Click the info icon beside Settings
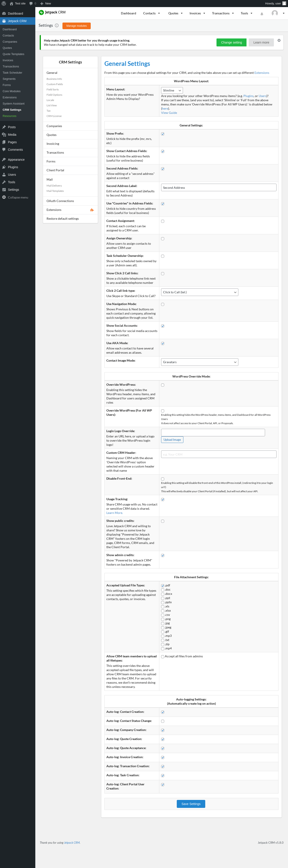This screenshot has width=288, height=868. click(x=56, y=26)
